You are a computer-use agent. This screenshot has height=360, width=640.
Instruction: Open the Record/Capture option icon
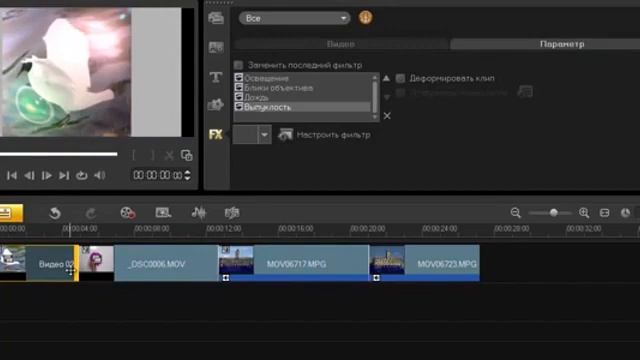pos(127,213)
